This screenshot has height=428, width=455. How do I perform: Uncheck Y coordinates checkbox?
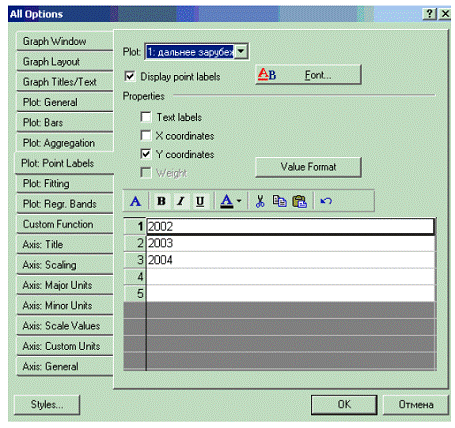pyautogui.click(x=146, y=154)
